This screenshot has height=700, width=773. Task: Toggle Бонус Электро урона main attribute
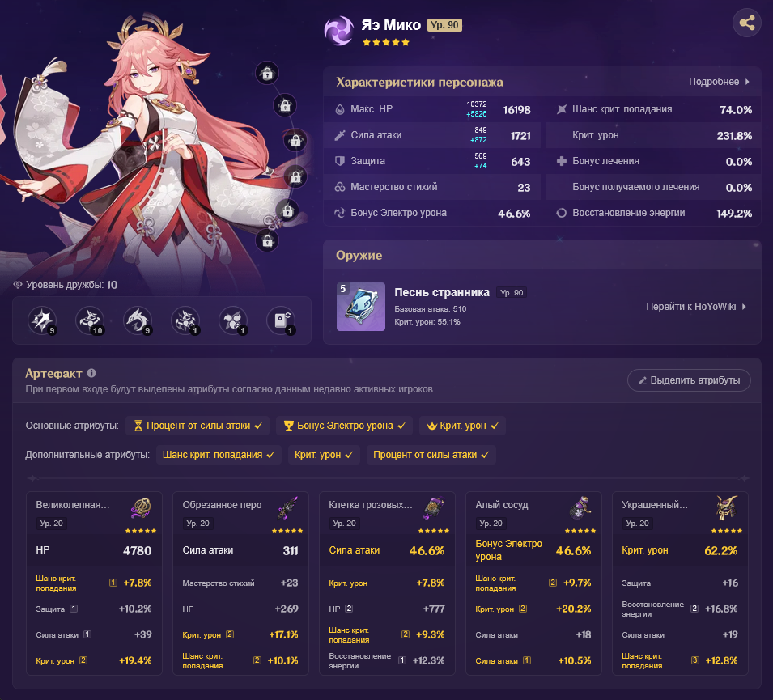(344, 426)
